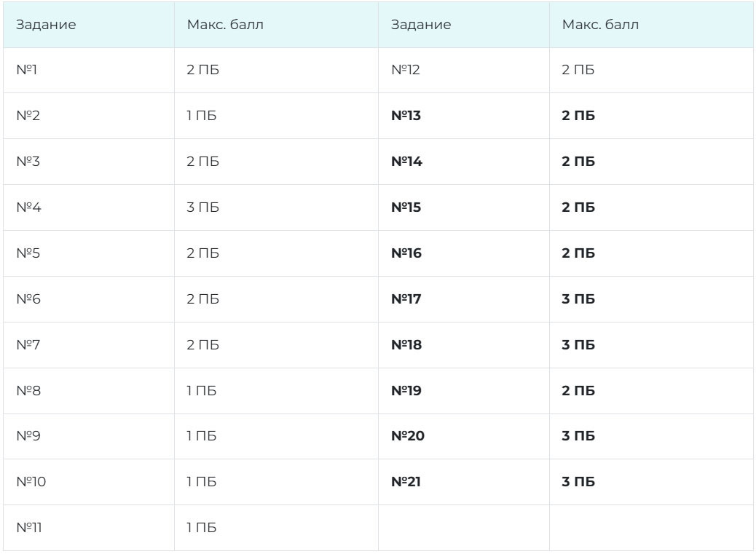756x554 pixels.
Task: Click the 3 ПБ score for №4
Action: coord(203,207)
